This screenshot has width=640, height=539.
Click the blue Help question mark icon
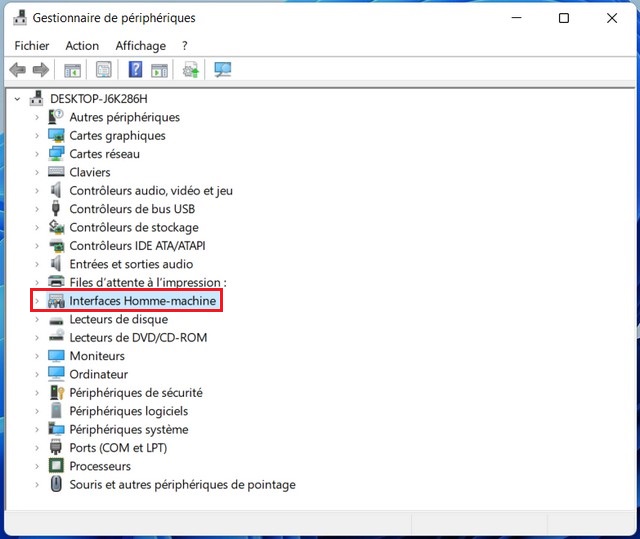(x=135, y=70)
